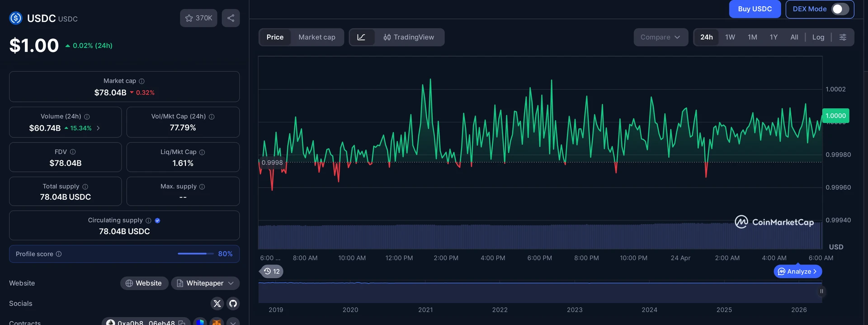Open the Website link button
Viewport: 868px width, 325px height.
[144, 283]
